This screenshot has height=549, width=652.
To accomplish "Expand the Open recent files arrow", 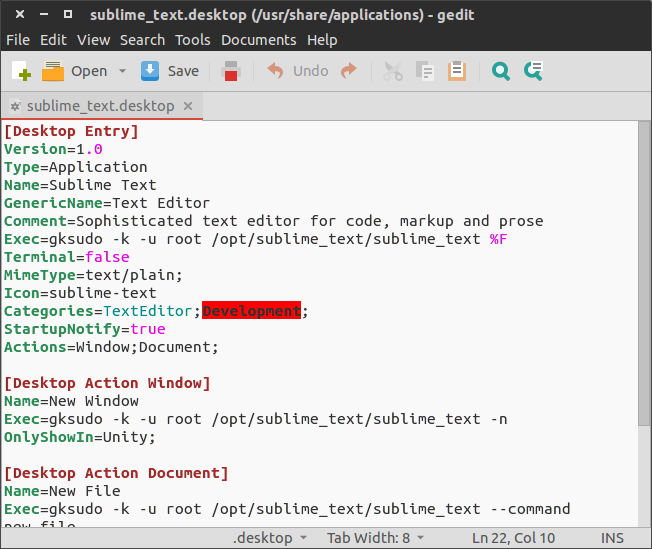I will (x=122, y=71).
